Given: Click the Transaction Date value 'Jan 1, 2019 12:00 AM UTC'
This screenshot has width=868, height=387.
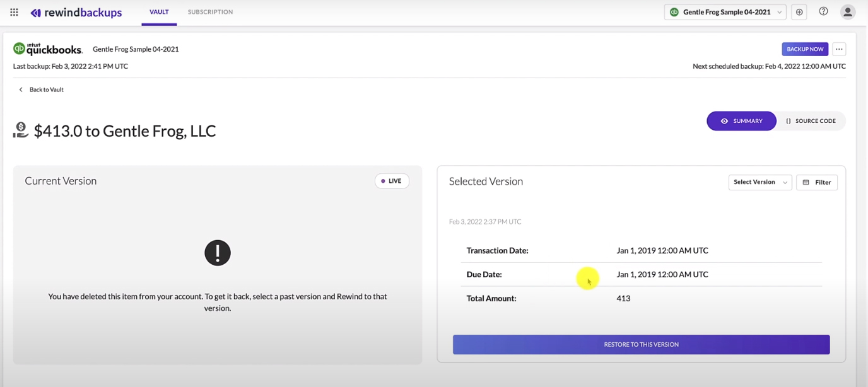Looking at the screenshot, I should 662,251.
